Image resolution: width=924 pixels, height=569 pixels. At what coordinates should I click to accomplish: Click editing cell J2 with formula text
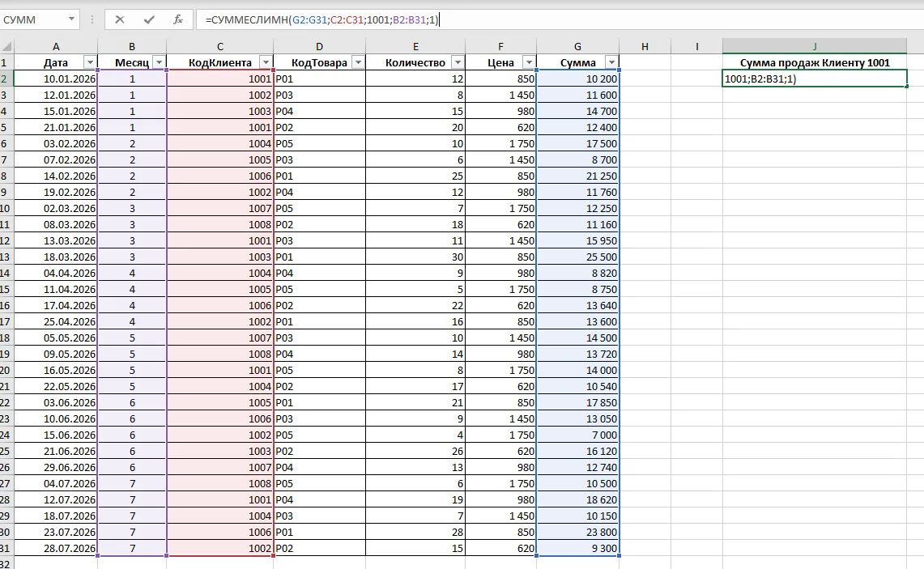coord(815,79)
